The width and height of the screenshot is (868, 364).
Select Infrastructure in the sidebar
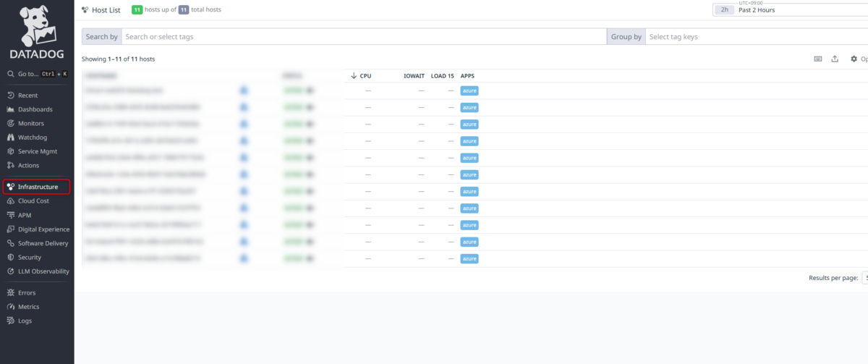37,187
